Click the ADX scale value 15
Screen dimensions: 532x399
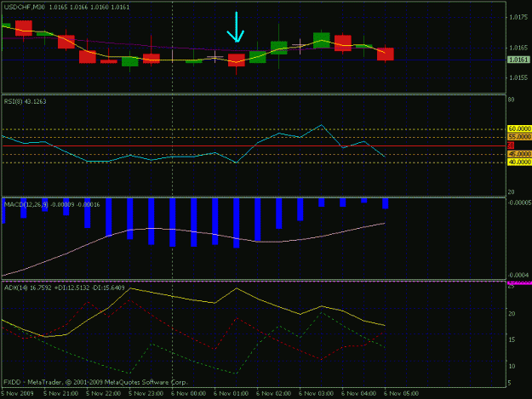click(512, 340)
